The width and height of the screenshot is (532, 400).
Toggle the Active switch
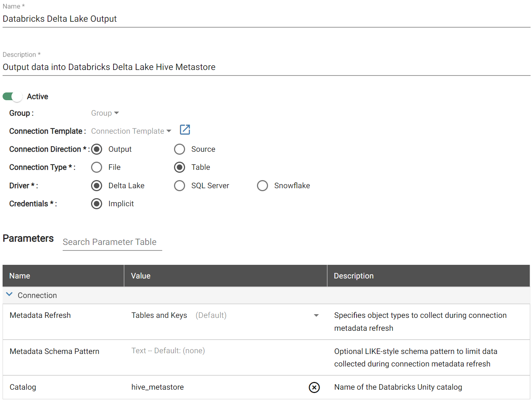[x=12, y=97]
